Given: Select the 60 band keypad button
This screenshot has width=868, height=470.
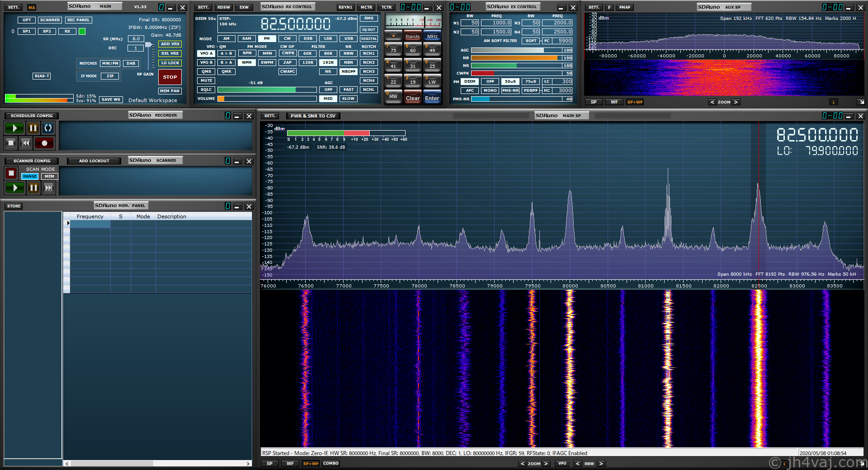Looking at the screenshot, I should point(412,49).
